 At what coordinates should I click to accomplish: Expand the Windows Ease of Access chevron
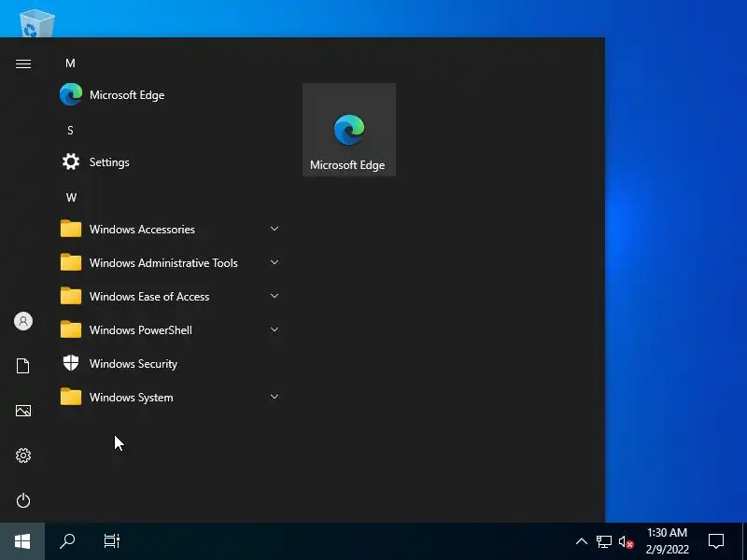pos(275,296)
